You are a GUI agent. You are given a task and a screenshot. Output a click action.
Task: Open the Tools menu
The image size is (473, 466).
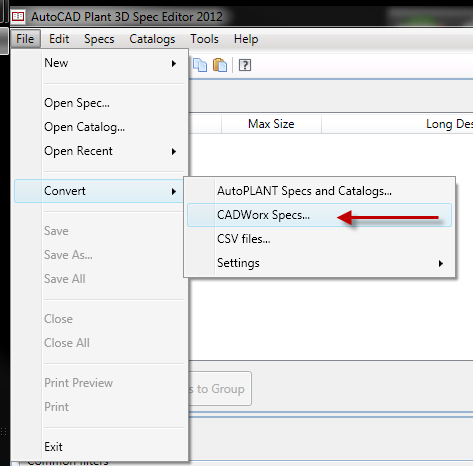(204, 39)
